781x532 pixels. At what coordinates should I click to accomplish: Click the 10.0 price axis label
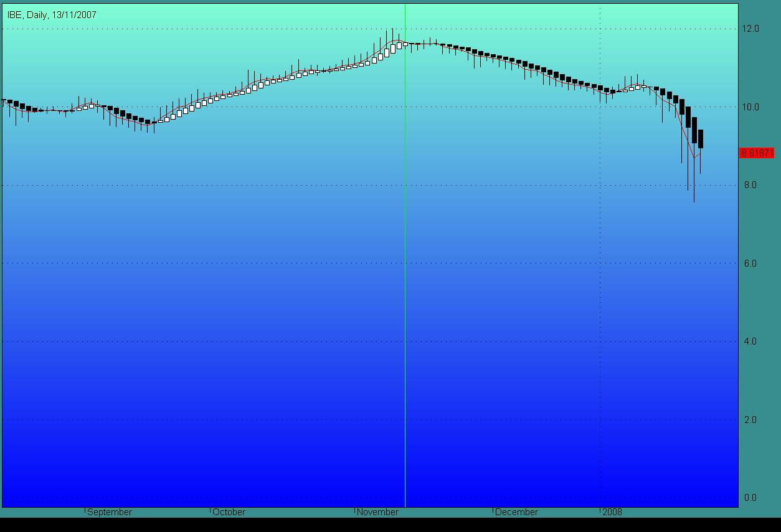pyautogui.click(x=750, y=107)
